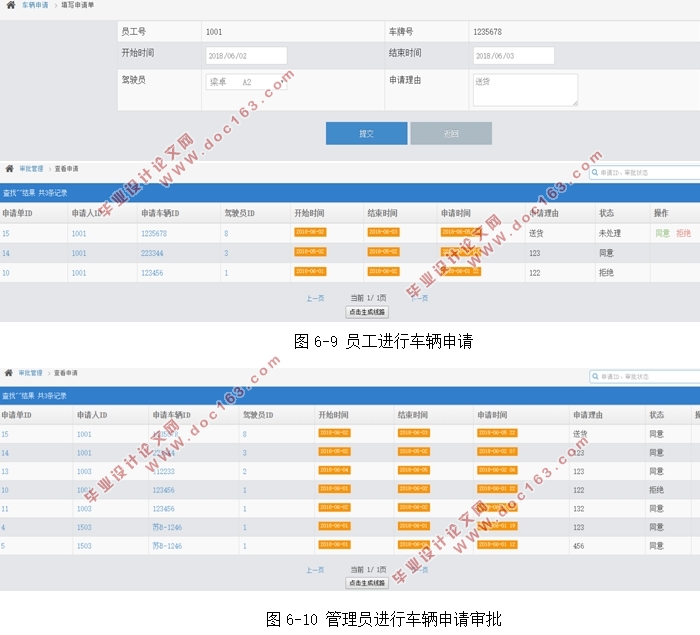The width and height of the screenshot is (700, 635).
Task: Click 点击生成线路 button under the middle table
Action: pyautogui.click(x=367, y=312)
